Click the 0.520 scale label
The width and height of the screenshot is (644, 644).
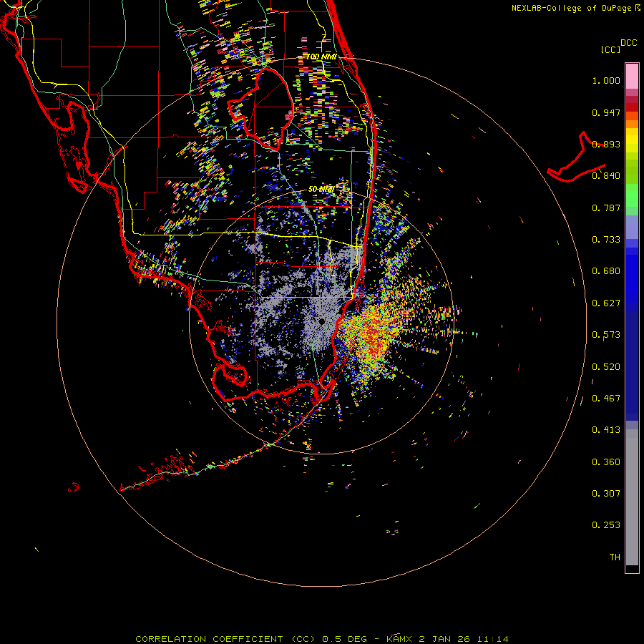pyautogui.click(x=606, y=366)
